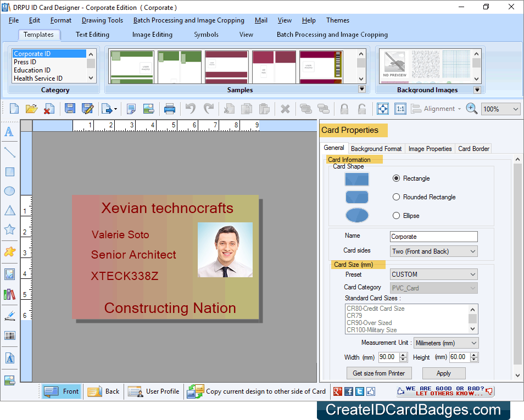Screen dimensions: 524x420
Task: Click the Twitter share icon
Action: [x=360, y=391]
